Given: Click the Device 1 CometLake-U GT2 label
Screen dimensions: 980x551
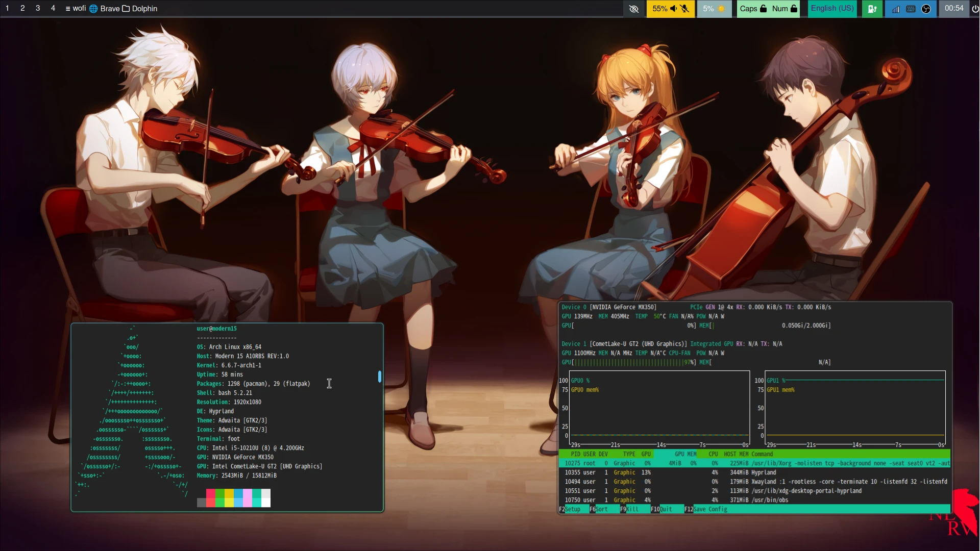Looking at the screenshot, I should point(624,344).
